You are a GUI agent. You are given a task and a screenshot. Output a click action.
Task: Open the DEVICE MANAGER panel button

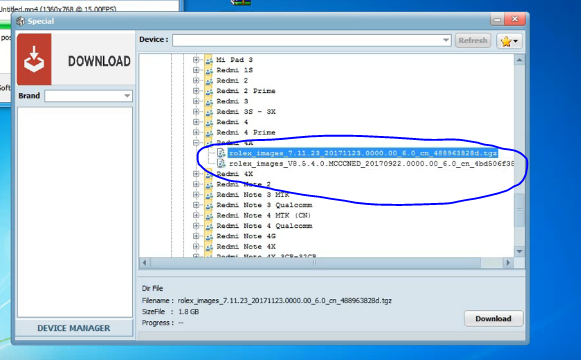coord(74,328)
